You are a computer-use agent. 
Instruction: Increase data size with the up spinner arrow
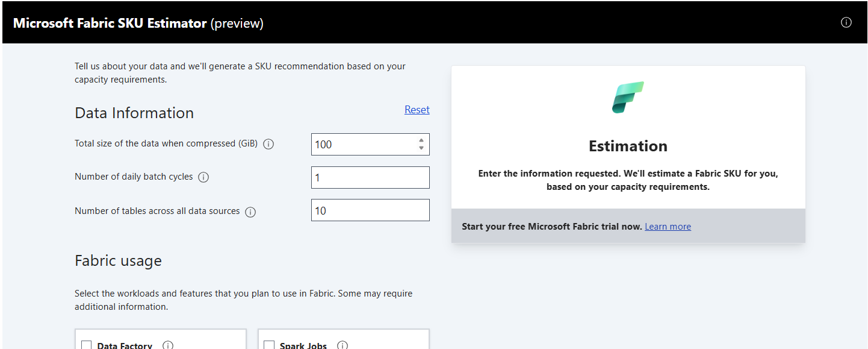[x=421, y=140]
